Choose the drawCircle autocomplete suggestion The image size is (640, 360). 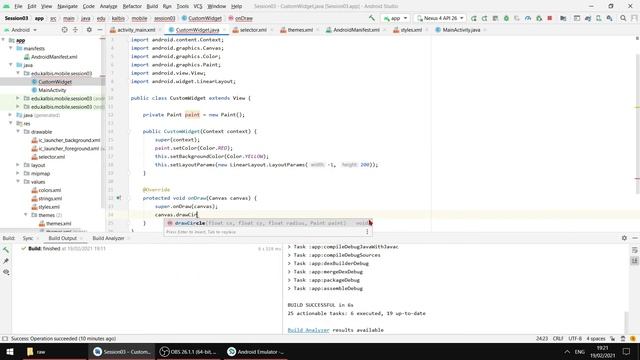[x=268, y=223]
